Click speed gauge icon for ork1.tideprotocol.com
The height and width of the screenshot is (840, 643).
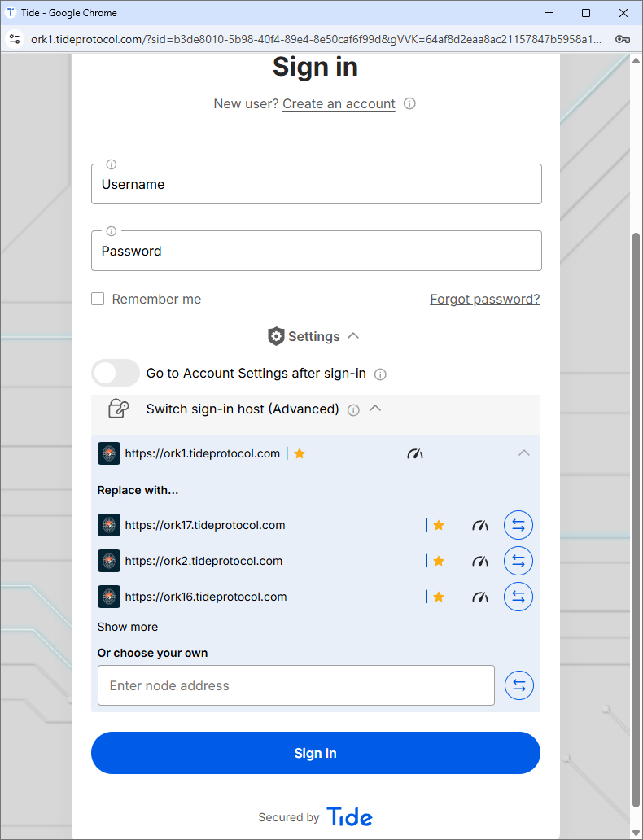[x=415, y=454]
